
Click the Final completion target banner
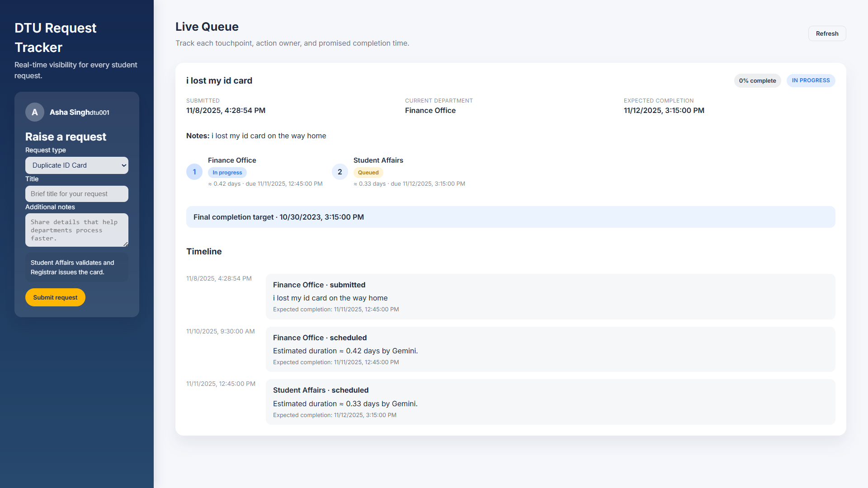click(510, 217)
